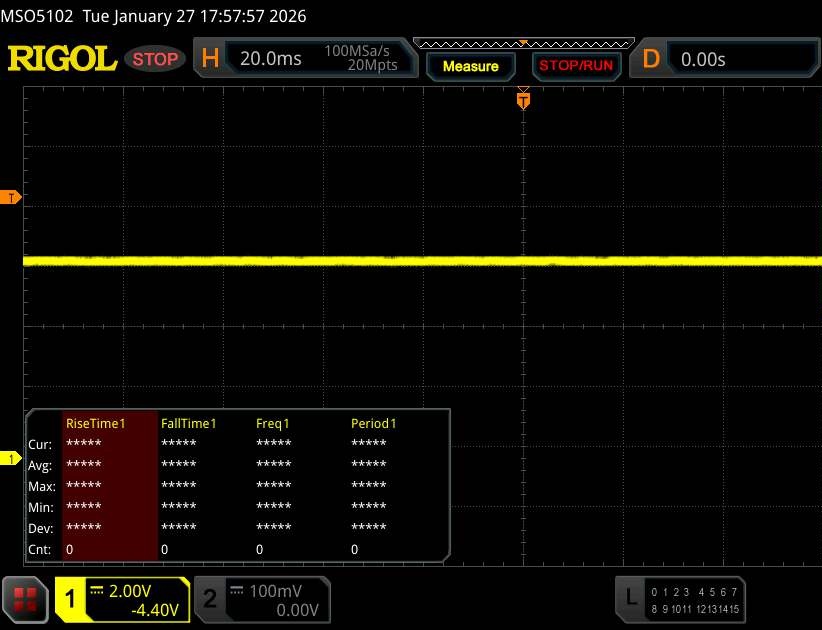Click the orange H horizontal icon
The width and height of the screenshot is (822, 630).
click(210, 59)
